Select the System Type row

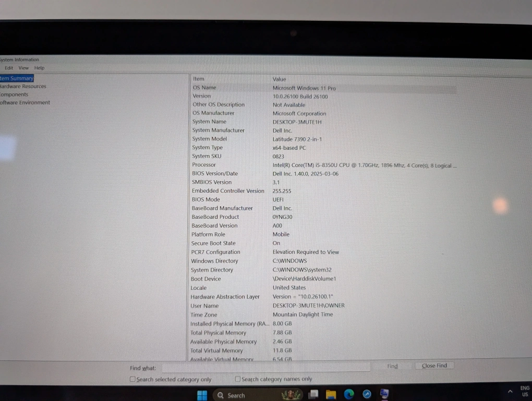coord(324,147)
